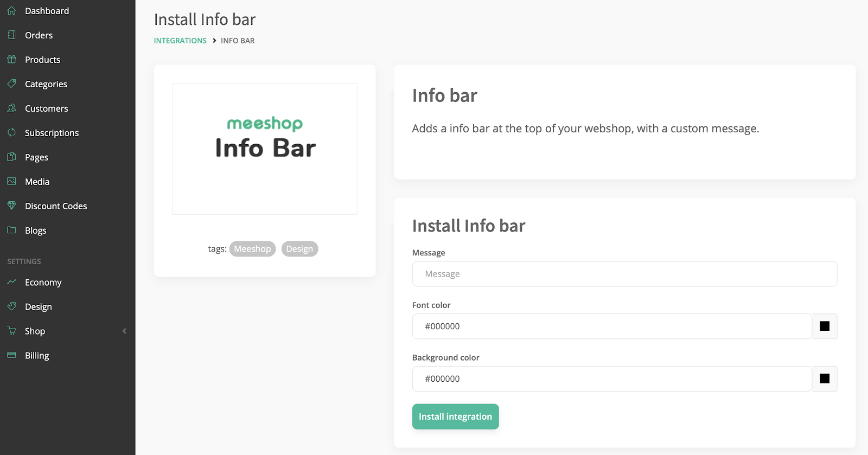This screenshot has width=868, height=455.
Task: Click the Blogs folder icon
Action: [11, 230]
